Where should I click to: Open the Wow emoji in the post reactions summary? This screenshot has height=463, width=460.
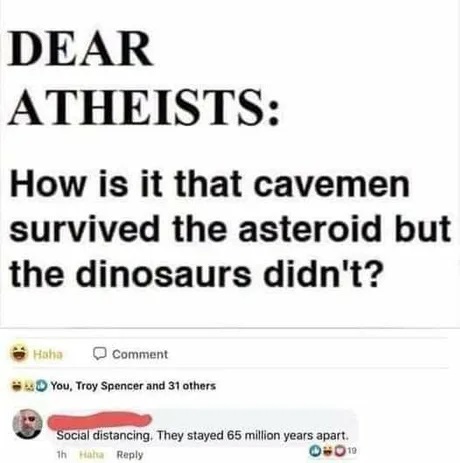29,386
